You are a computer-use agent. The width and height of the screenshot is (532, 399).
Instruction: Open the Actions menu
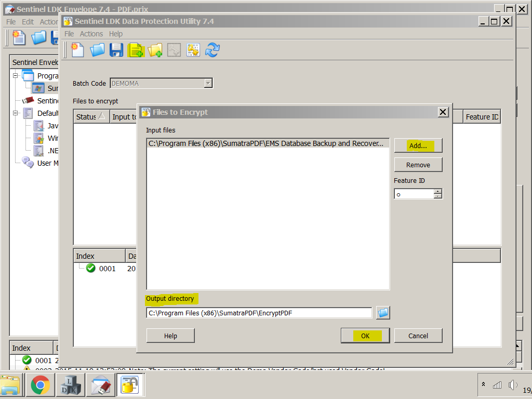[91, 33]
